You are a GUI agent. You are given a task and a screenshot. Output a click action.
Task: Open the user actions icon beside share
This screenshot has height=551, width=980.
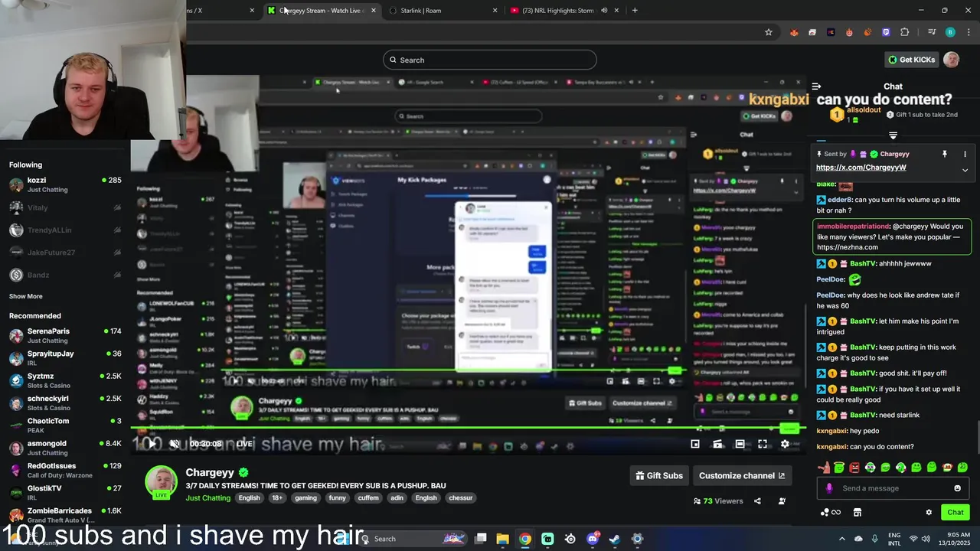click(782, 501)
